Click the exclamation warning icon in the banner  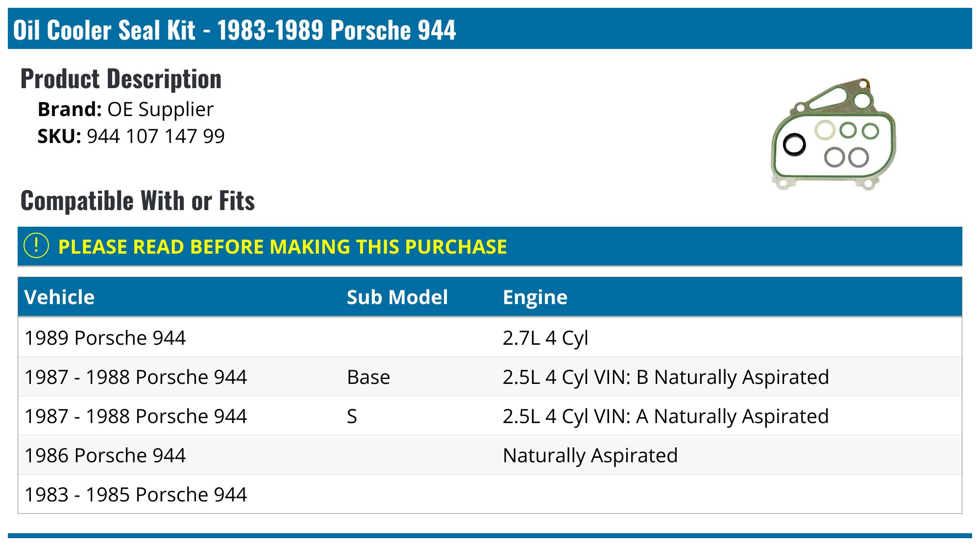pyautogui.click(x=36, y=246)
